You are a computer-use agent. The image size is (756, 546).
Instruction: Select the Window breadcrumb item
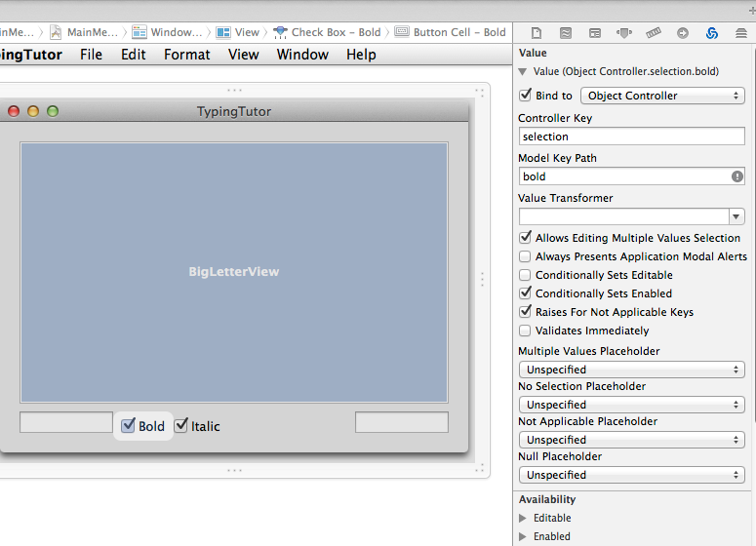click(x=168, y=32)
